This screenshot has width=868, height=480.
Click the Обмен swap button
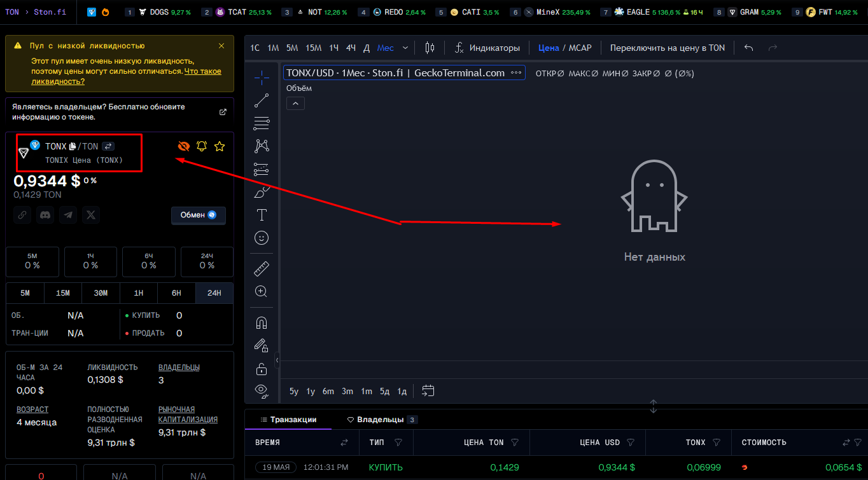[199, 215]
